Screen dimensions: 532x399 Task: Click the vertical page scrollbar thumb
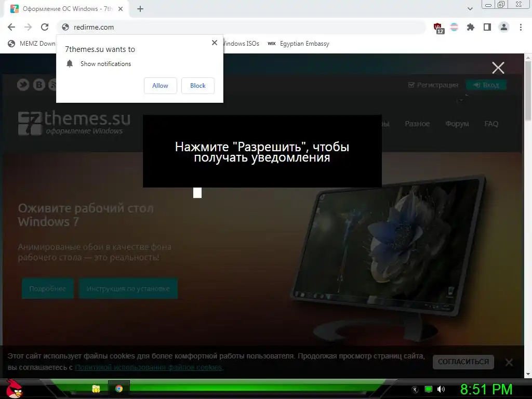528,91
